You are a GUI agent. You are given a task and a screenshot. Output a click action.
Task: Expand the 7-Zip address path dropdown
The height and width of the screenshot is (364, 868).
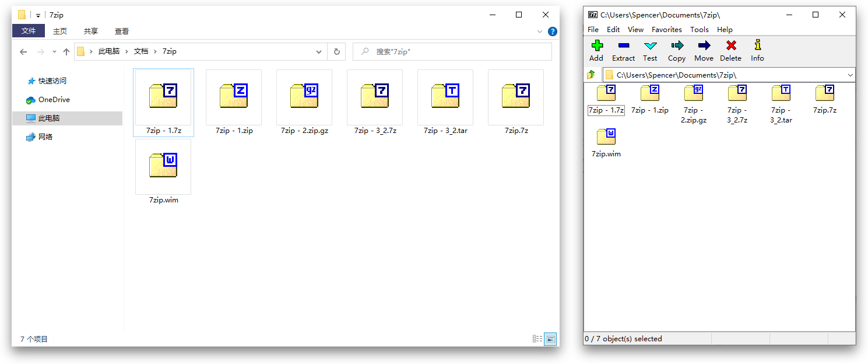click(850, 75)
